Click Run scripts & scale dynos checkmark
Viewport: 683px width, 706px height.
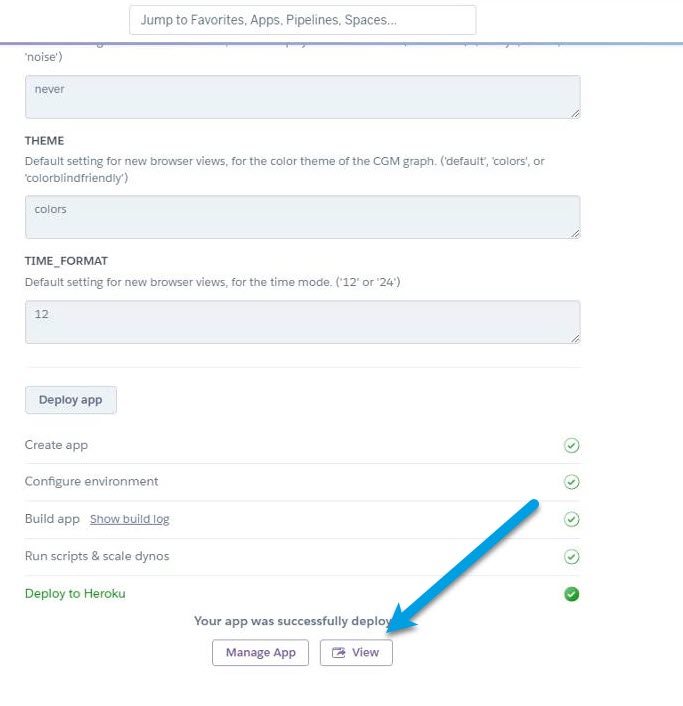click(571, 557)
